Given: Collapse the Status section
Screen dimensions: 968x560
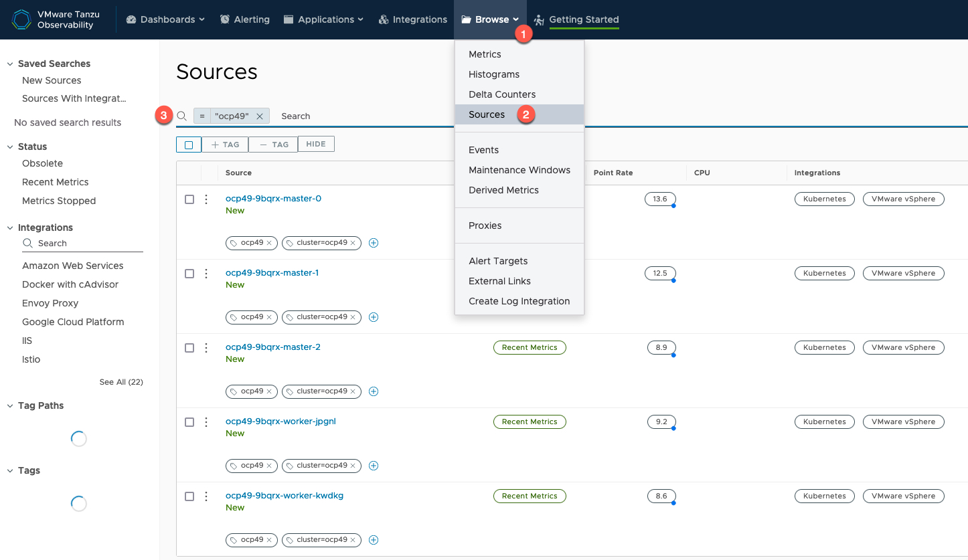Looking at the screenshot, I should tap(10, 147).
